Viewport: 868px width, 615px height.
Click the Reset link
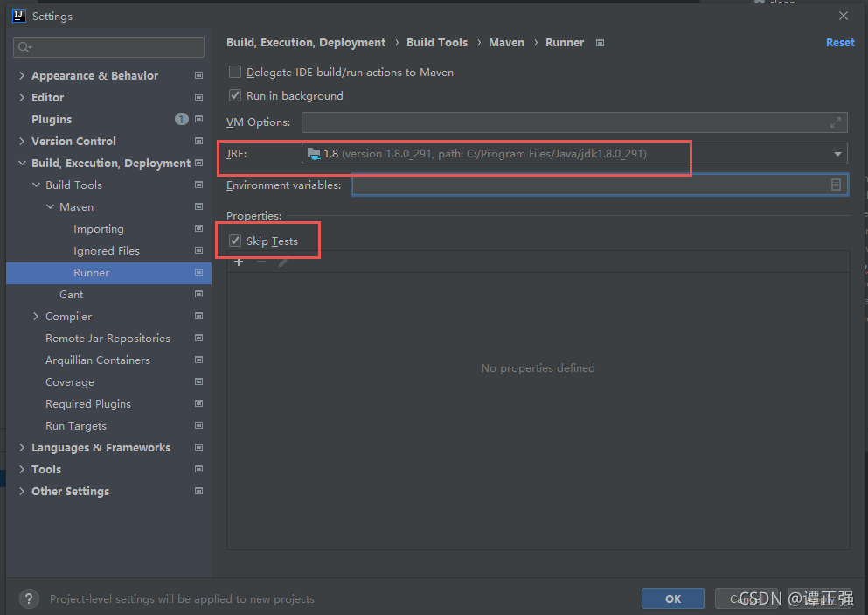point(840,43)
